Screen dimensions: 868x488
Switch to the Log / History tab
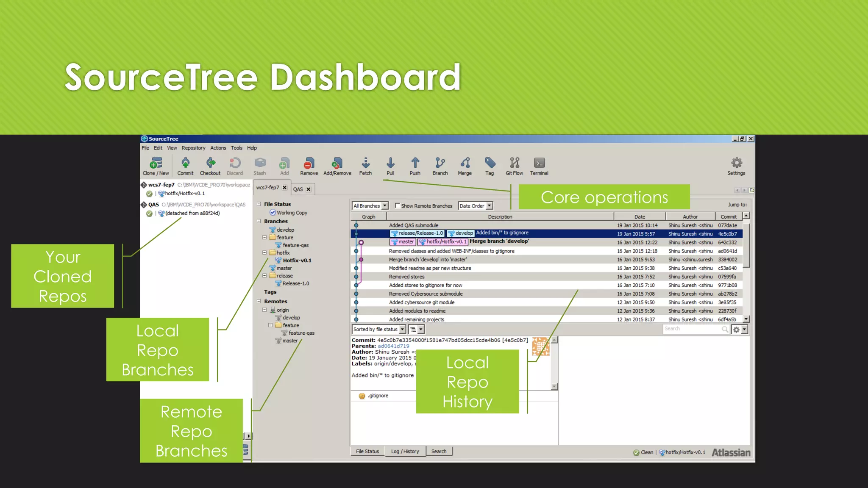(405, 452)
